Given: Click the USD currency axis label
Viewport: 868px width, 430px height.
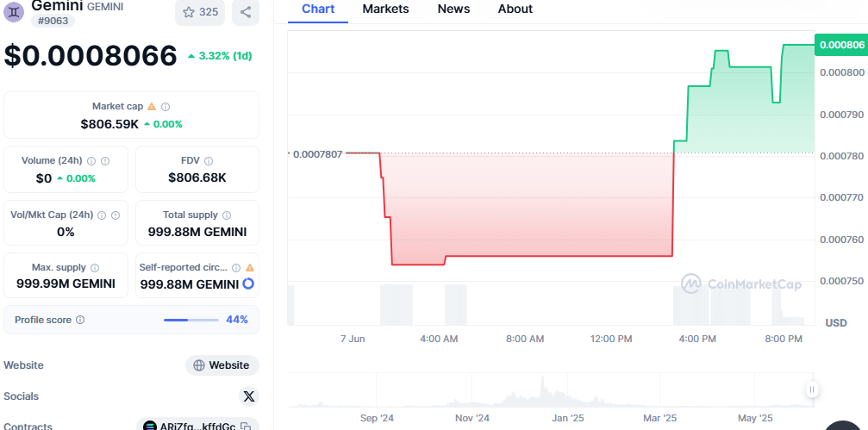Looking at the screenshot, I should point(836,322).
